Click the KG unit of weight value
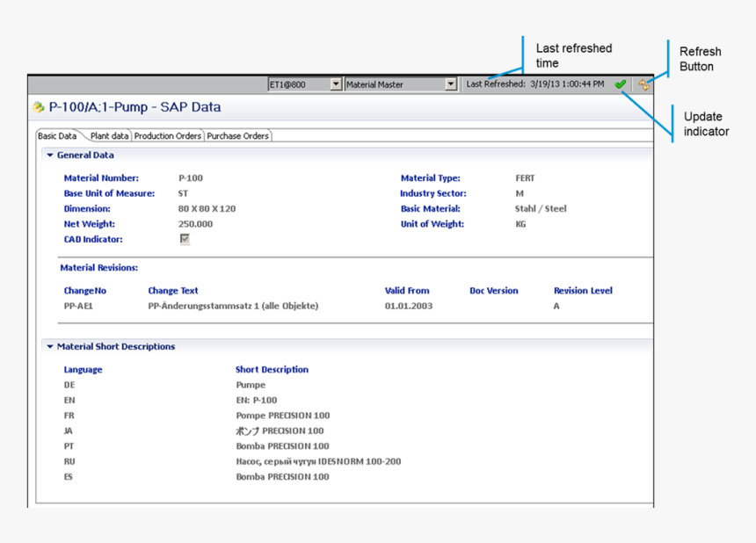This screenshot has height=543, width=756. pos(520,224)
